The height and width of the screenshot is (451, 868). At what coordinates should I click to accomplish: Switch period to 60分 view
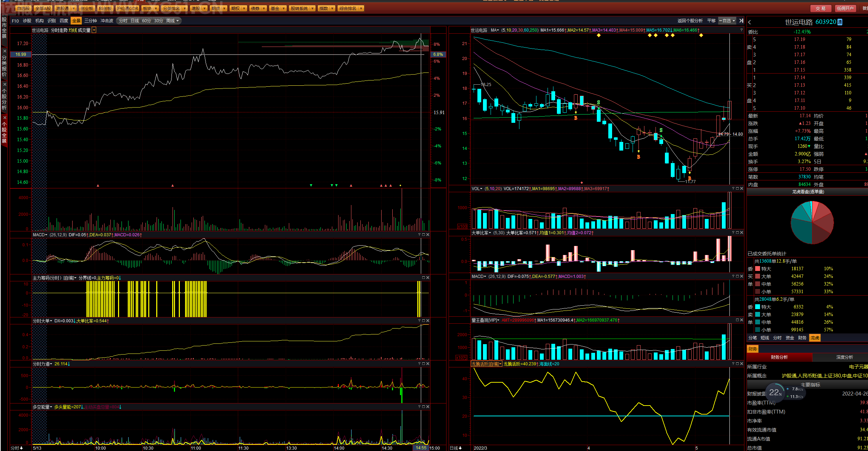point(147,21)
